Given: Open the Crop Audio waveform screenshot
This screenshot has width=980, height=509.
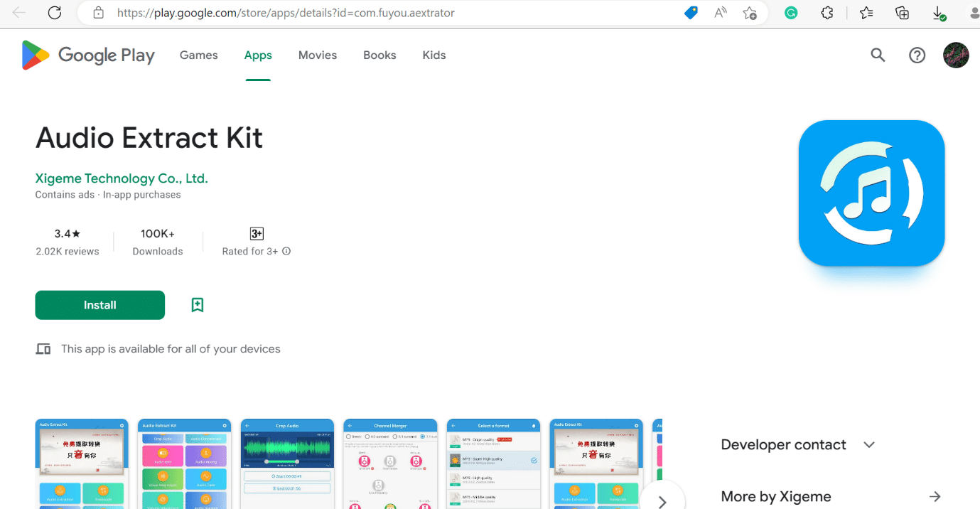Looking at the screenshot, I should (x=287, y=464).
